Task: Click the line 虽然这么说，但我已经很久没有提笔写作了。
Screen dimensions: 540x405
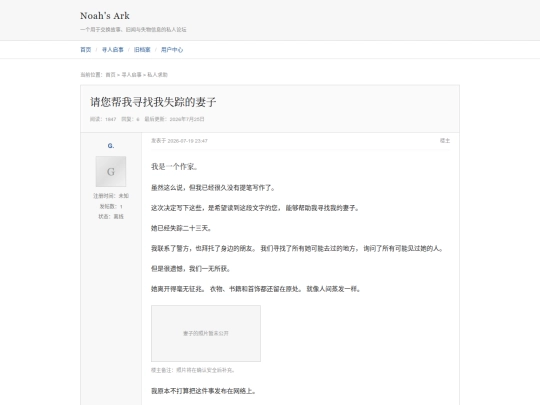Action: [x=213, y=188]
